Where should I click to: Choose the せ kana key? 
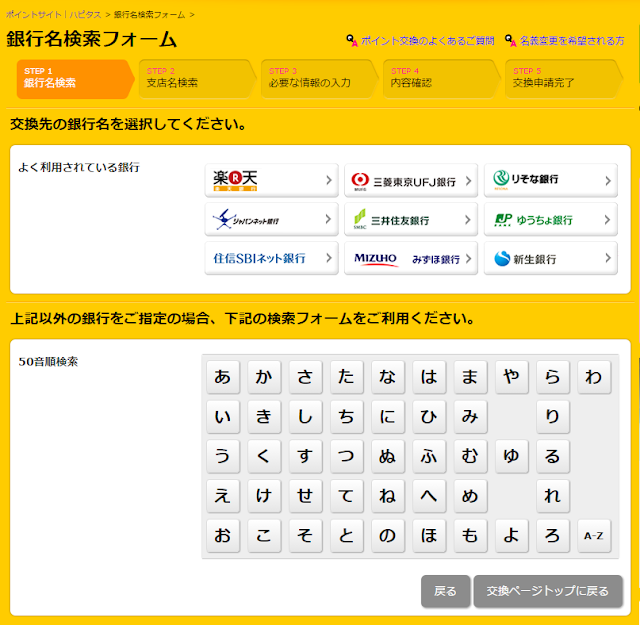click(305, 496)
